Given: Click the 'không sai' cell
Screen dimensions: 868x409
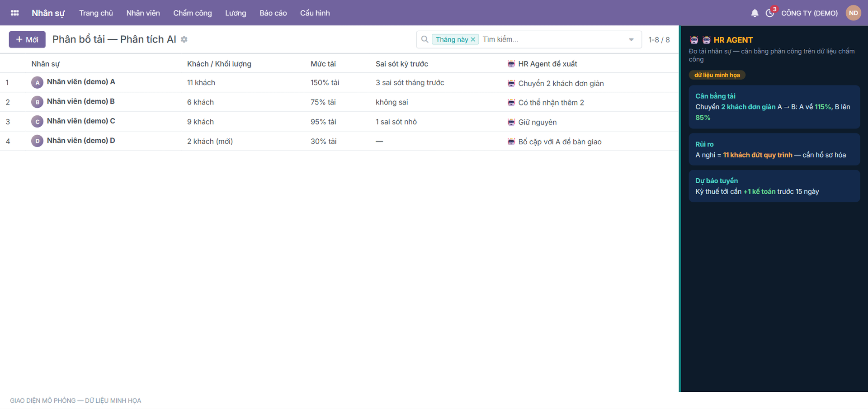Looking at the screenshot, I should pos(392,102).
